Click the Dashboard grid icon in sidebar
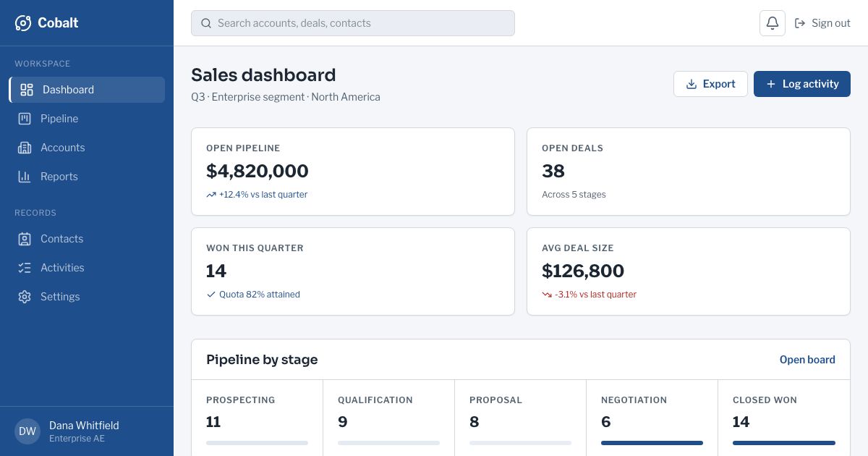The image size is (868, 456). click(27, 90)
